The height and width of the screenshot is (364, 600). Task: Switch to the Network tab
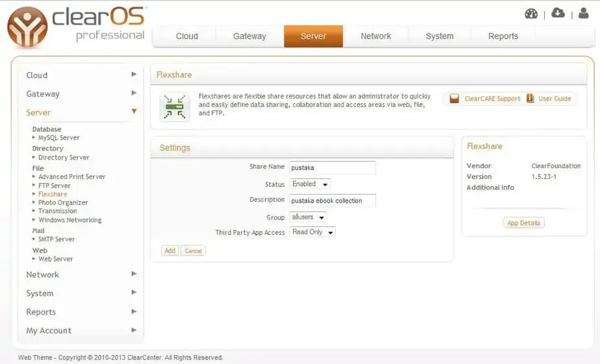tap(376, 36)
